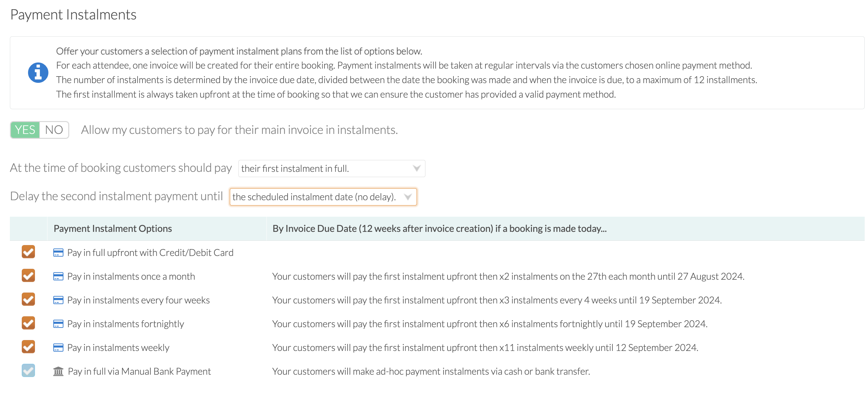Open the 'their first instalment in full' dropdown

tap(331, 169)
